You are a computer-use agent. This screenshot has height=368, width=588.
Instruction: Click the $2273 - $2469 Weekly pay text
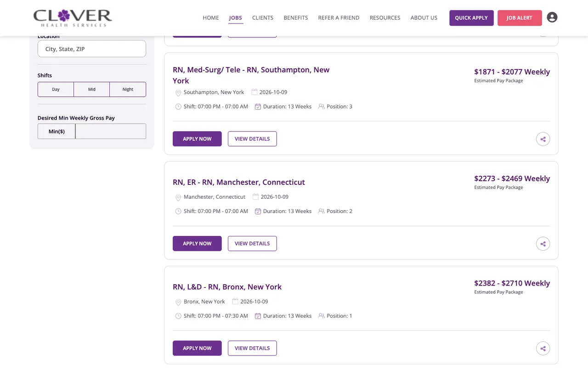click(x=512, y=178)
